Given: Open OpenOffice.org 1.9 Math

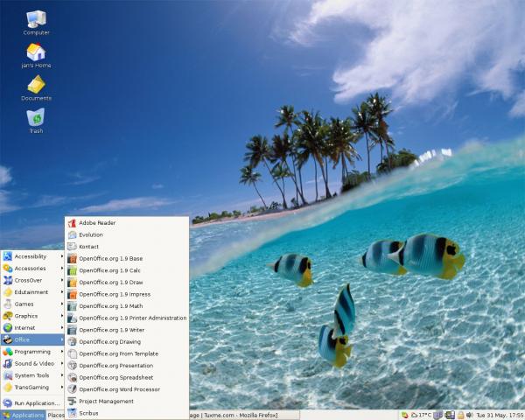Looking at the screenshot, I should point(127,306).
